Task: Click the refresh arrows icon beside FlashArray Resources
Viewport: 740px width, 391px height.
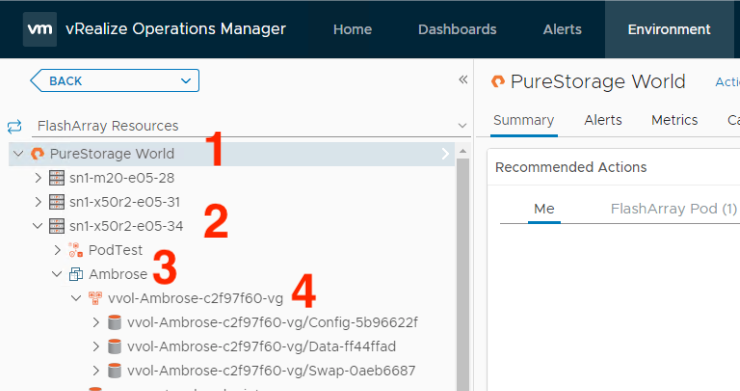Action: tap(15, 126)
